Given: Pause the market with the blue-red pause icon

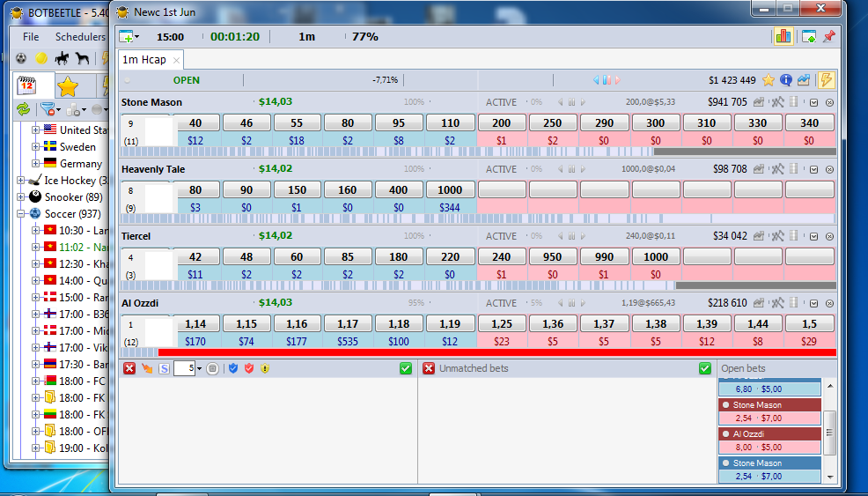Looking at the screenshot, I should tap(607, 80).
